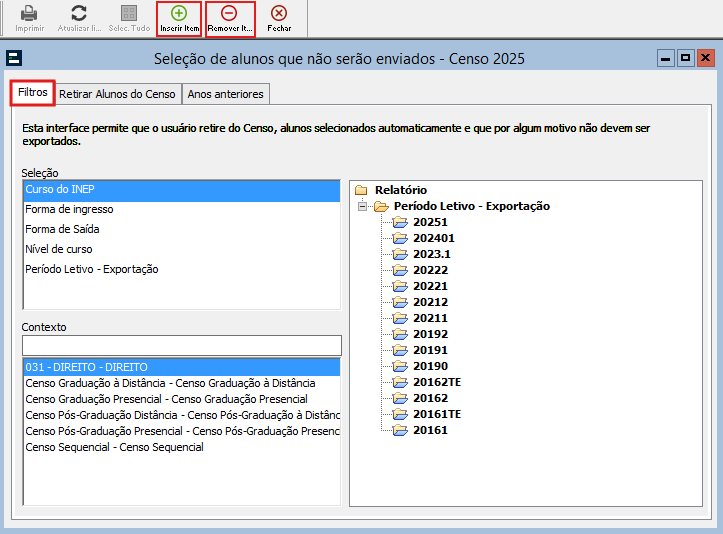This screenshot has height=534, width=723.
Task: Select Censo Pós-Graduação Presencial context item
Action: tap(182, 431)
